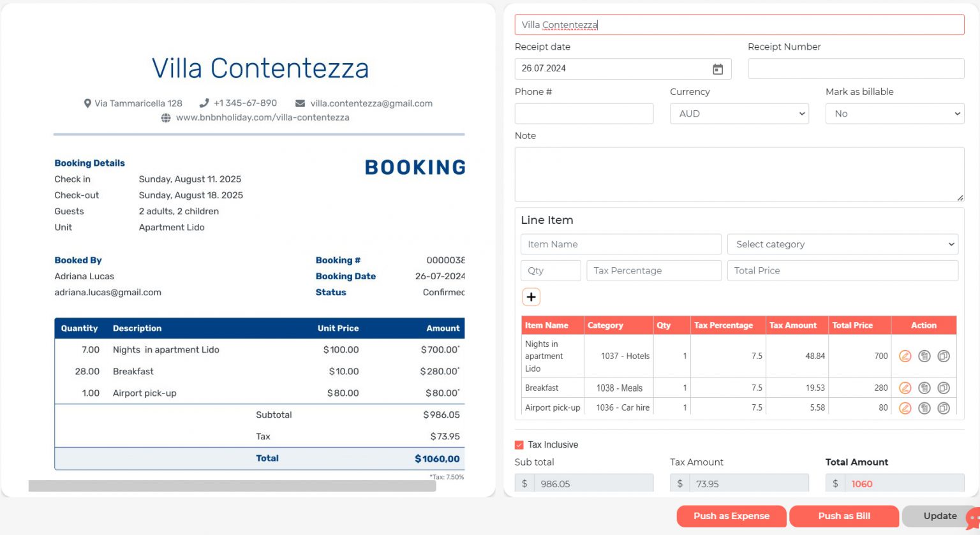
Task: Edit the Breakfast line item
Action: click(x=905, y=387)
